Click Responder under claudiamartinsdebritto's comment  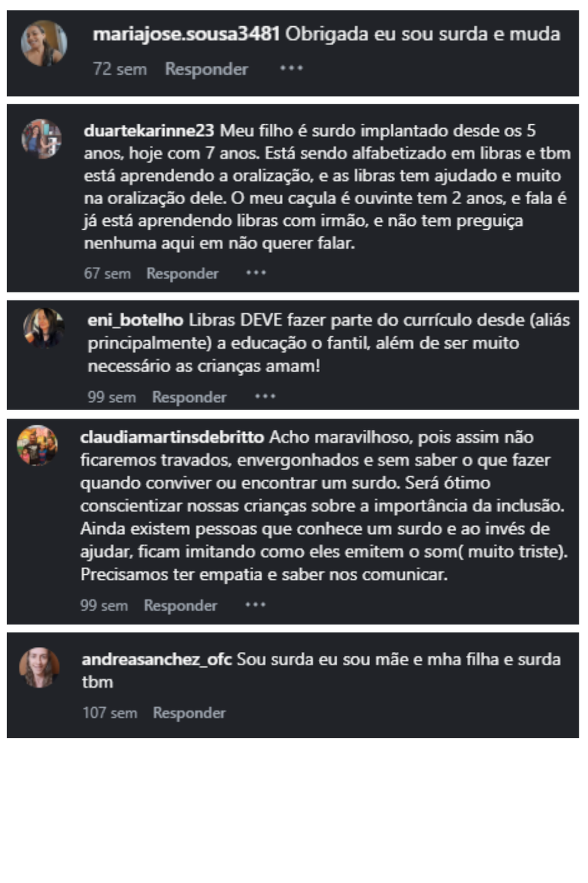click(x=180, y=606)
